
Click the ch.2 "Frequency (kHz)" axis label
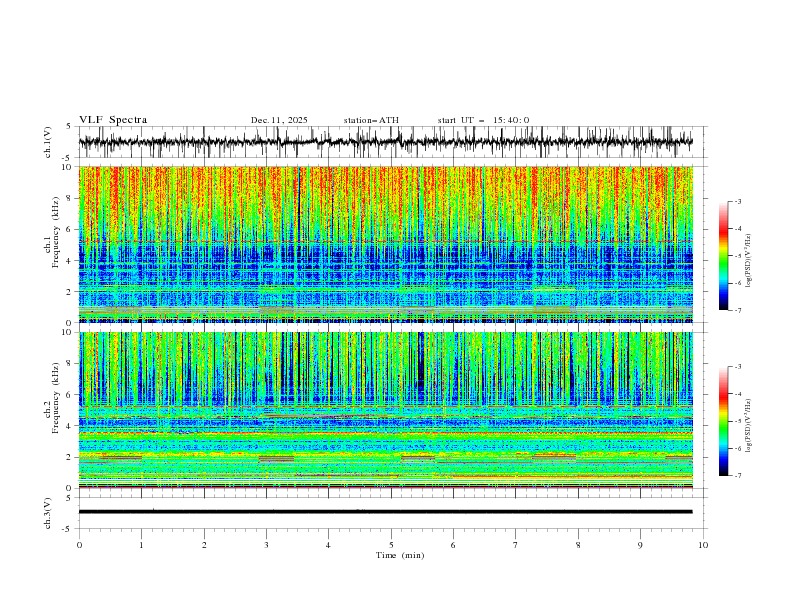tap(56, 398)
